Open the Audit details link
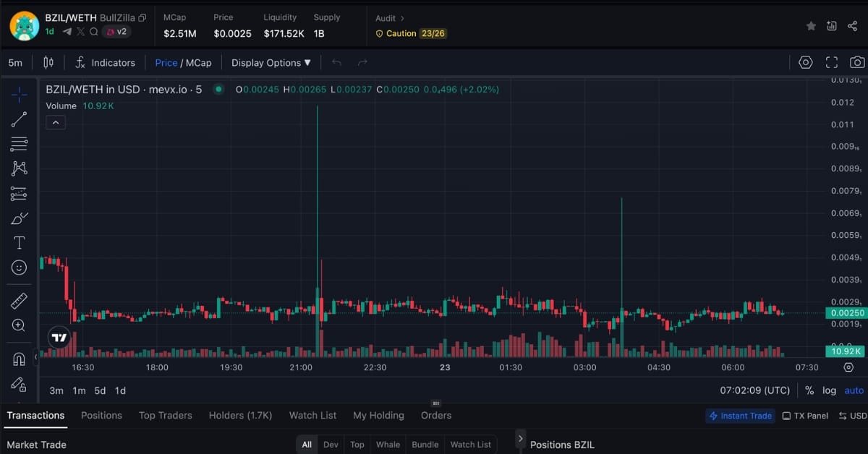Screen dimensions: 868x454 (x=390, y=18)
